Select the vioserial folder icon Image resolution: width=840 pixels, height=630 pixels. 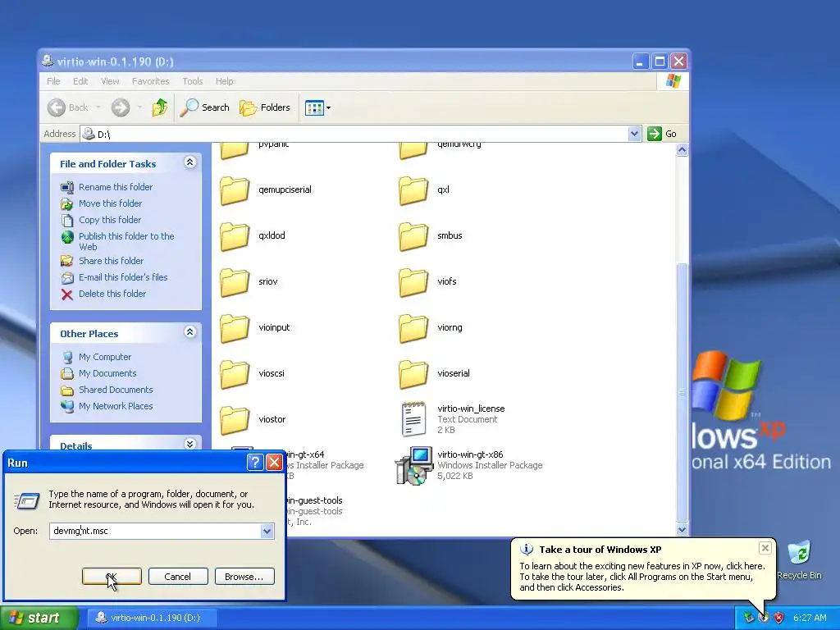tap(413, 374)
